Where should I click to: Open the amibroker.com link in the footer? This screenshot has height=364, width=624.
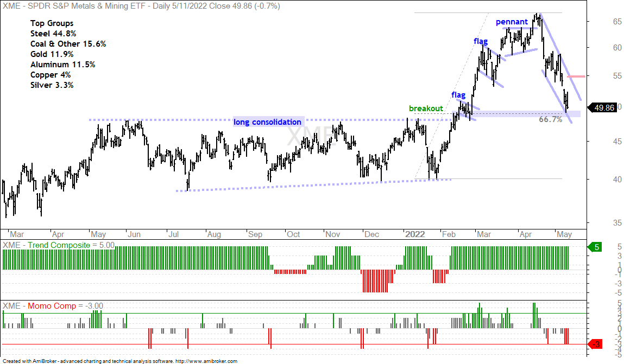[206, 361]
